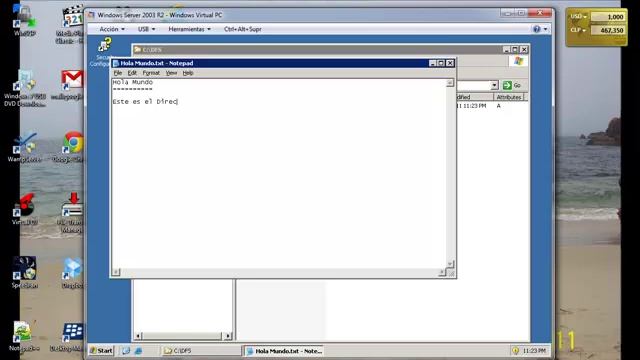Open the download manager desktop shortcut

[71, 212]
